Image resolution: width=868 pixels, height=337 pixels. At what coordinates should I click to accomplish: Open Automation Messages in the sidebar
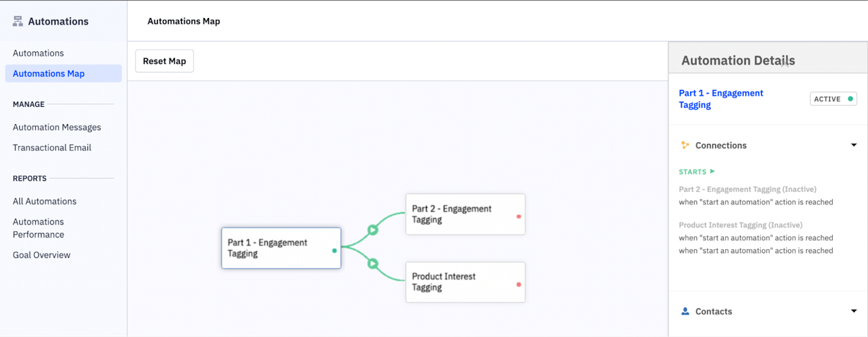[x=57, y=127]
